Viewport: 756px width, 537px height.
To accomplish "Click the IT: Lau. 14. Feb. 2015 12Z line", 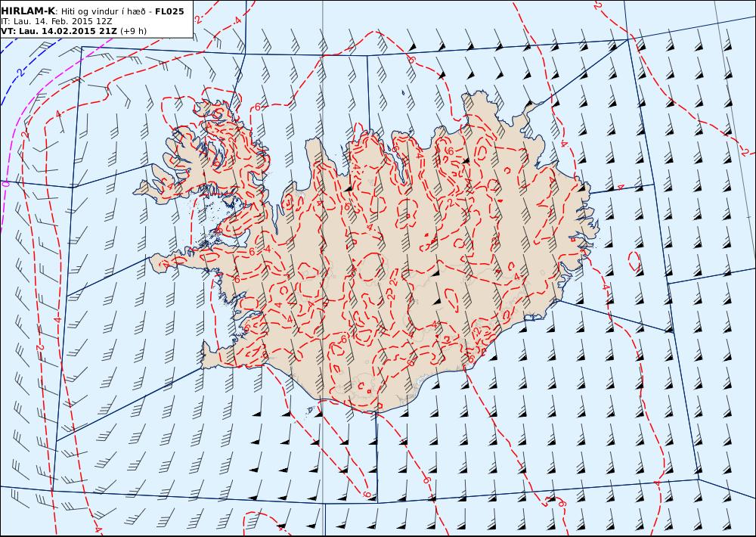I will (57, 21).
